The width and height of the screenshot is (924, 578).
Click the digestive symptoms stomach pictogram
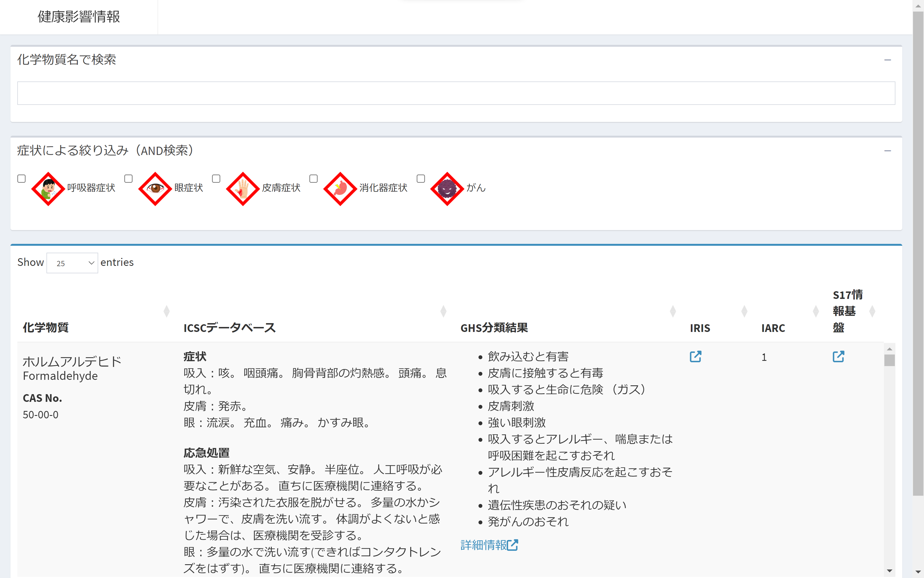coord(340,189)
